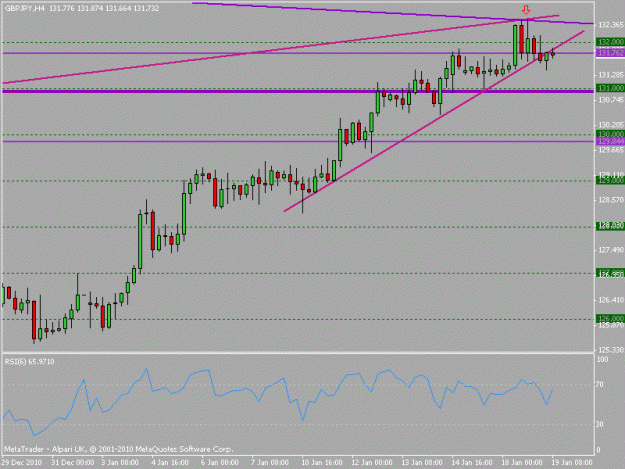Click the 6 Jan 00:00 time label
This screenshot has width=625, height=469.
point(220,463)
